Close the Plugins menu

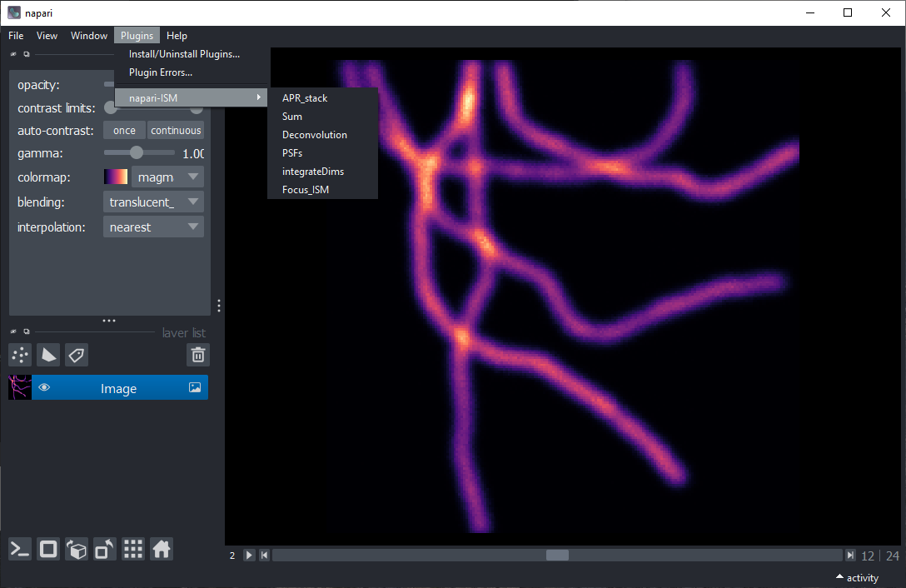click(137, 36)
